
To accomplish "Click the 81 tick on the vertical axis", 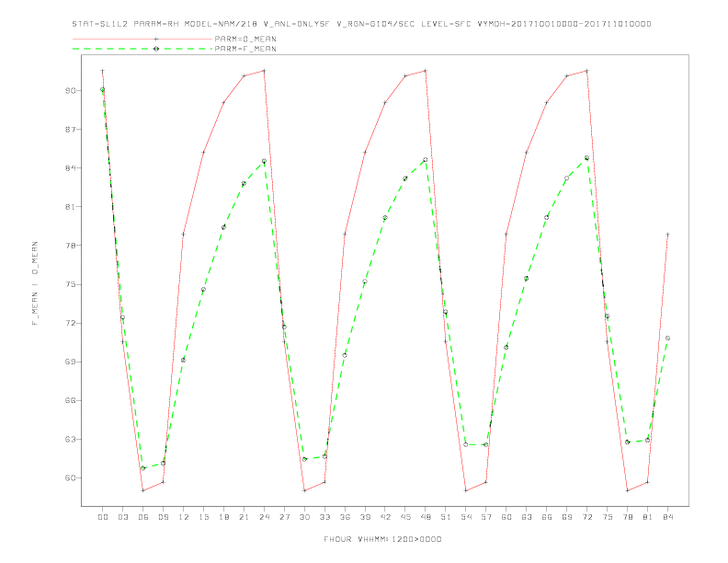I will (x=70, y=207).
